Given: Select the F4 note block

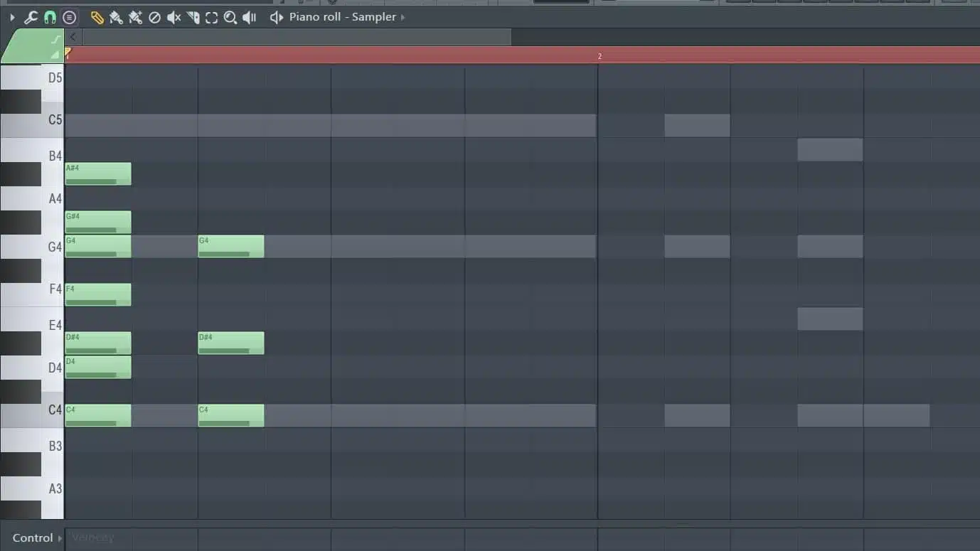Looking at the screenshot, I should (98, 295).
